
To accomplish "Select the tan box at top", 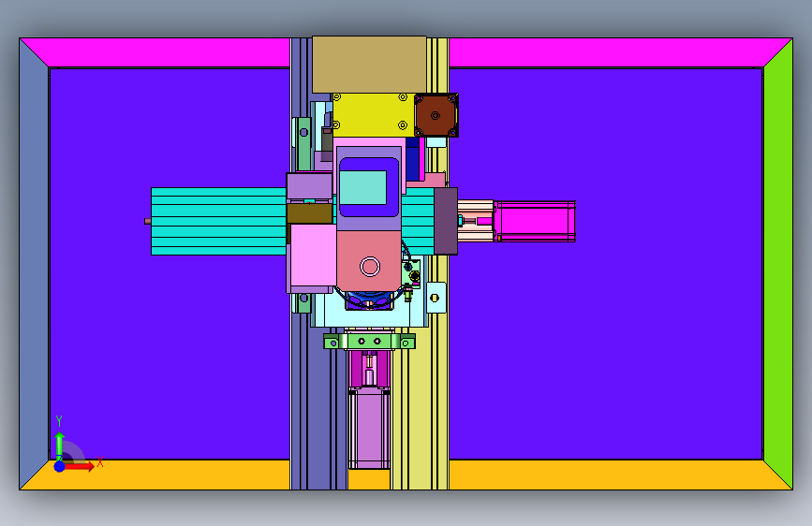I will point(369,65).
